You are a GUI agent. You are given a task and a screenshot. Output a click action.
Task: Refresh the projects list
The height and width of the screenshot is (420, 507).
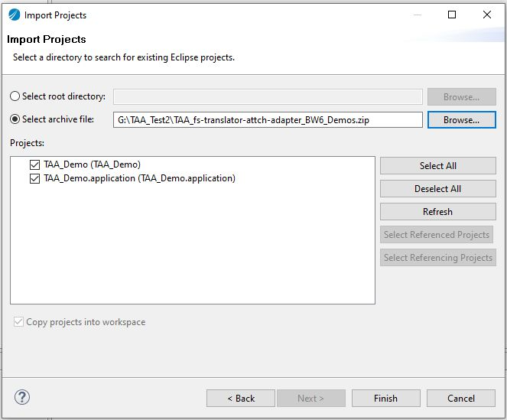point(438,212)
